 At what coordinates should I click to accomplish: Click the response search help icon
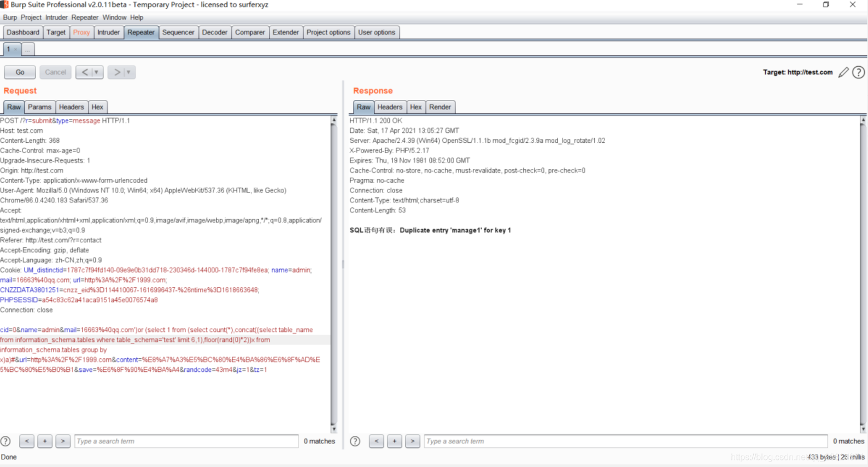pyautogui.click(x=355, y=441)
